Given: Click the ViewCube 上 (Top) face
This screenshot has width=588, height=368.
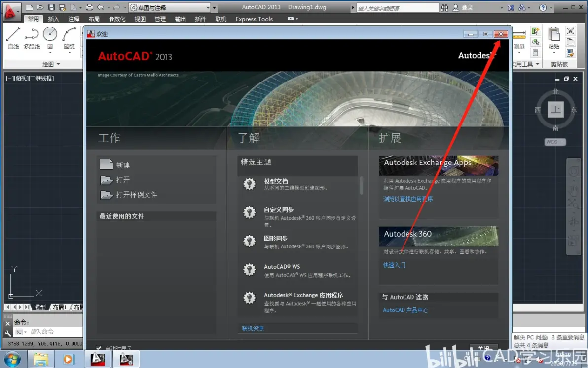Looking at the screenshot, I should point(555,110).
